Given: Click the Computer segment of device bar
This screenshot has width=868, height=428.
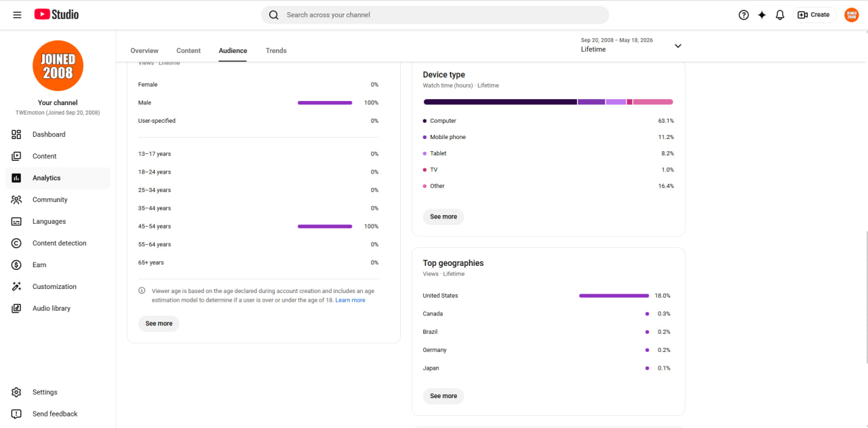Looking at the screenshot, I should point(500,102).
